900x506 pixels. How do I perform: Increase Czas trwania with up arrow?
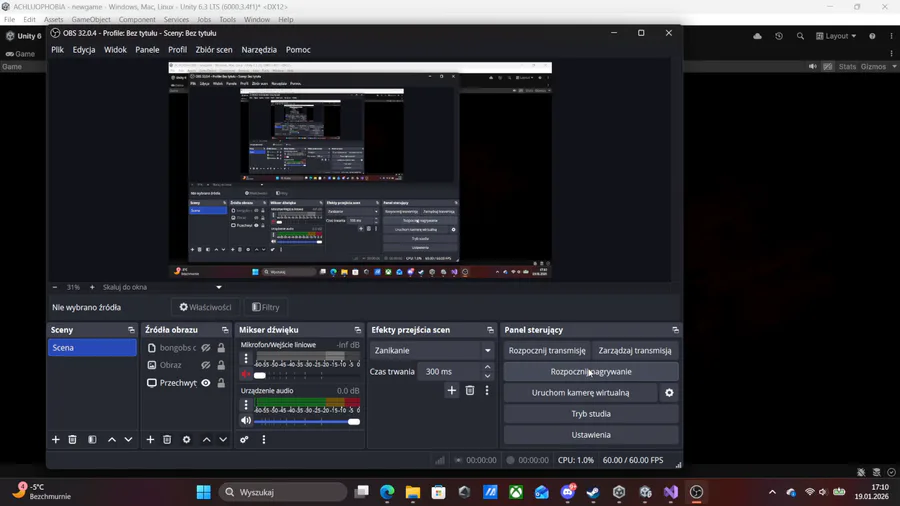point(487,367)
